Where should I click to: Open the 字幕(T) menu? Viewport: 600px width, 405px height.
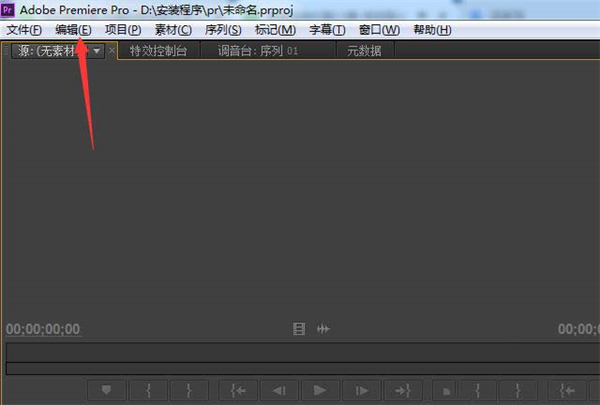pos(327,30)
